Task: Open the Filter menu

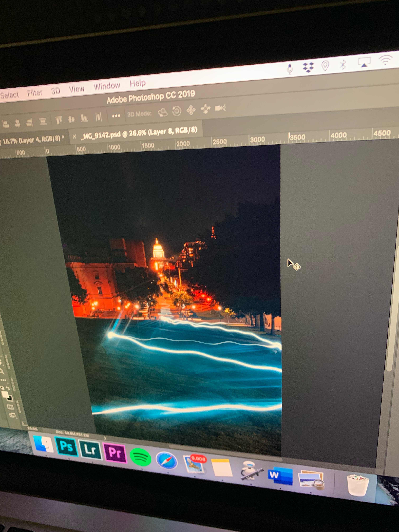Action: (35, 93)
